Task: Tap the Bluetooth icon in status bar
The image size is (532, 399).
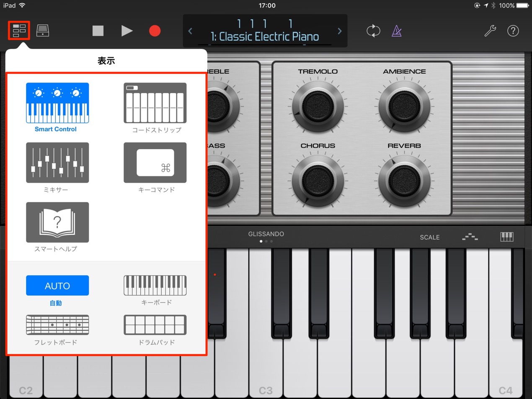Action: [x=493, y=5]
